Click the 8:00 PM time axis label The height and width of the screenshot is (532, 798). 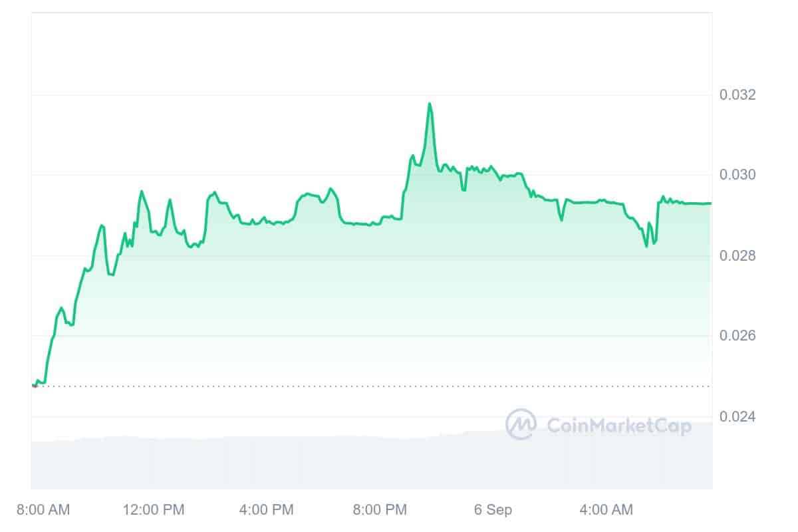pos(379,510)
